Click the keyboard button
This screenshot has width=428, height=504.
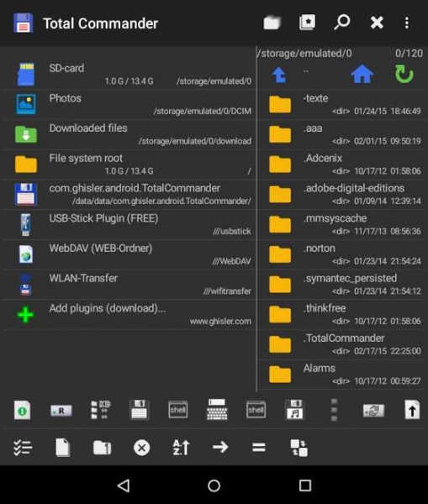[x=217, y=410]
